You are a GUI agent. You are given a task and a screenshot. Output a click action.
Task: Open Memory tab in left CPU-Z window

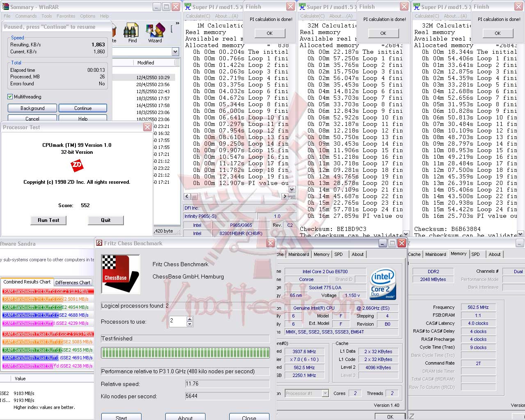(x=322, y=254)
